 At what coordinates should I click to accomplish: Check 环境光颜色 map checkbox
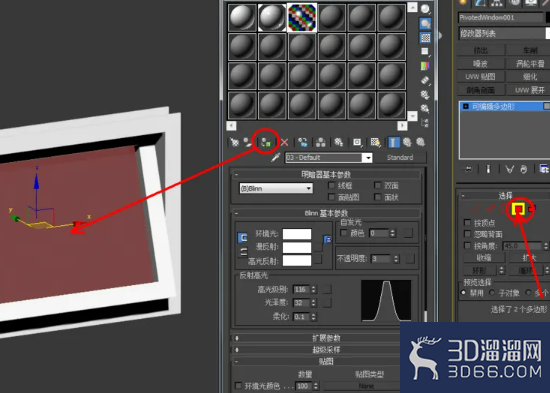click(x=238, y=386)
